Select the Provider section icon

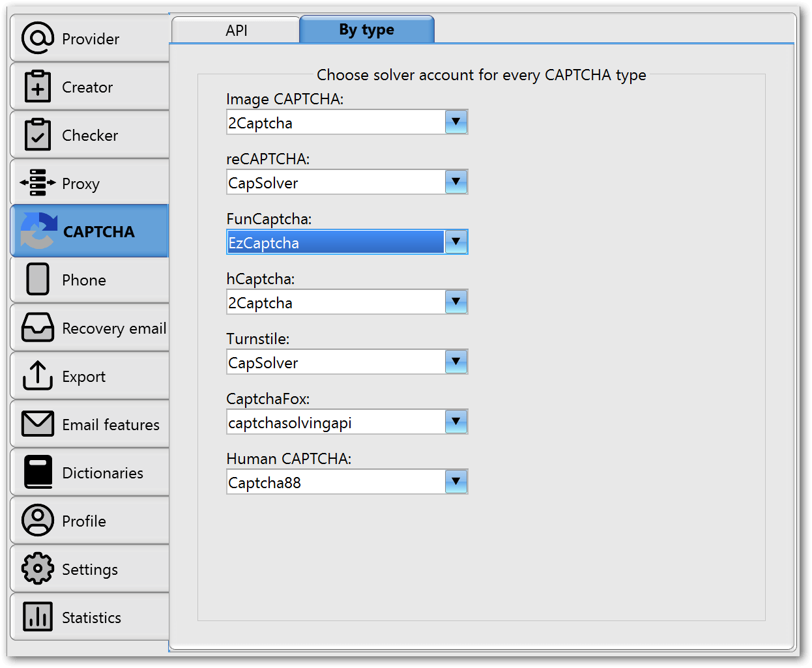37,38
